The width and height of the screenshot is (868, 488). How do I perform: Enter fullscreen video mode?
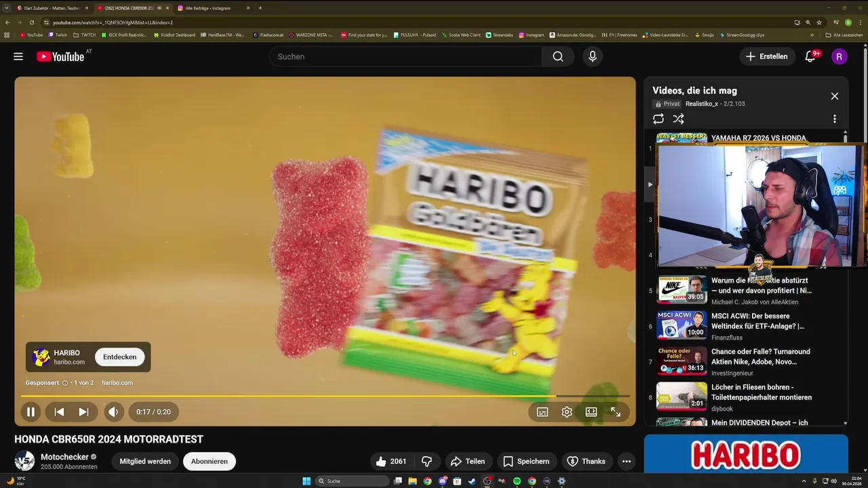tap(616, 411)
